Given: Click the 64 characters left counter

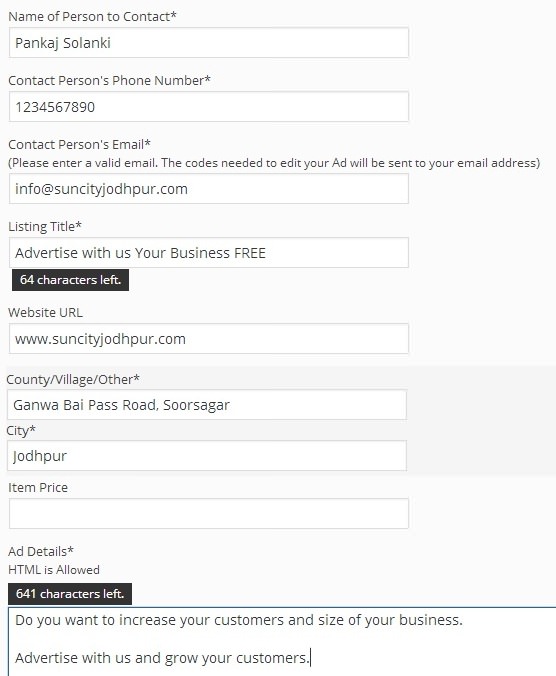Looking at the screenshot, I should point(70,280).
